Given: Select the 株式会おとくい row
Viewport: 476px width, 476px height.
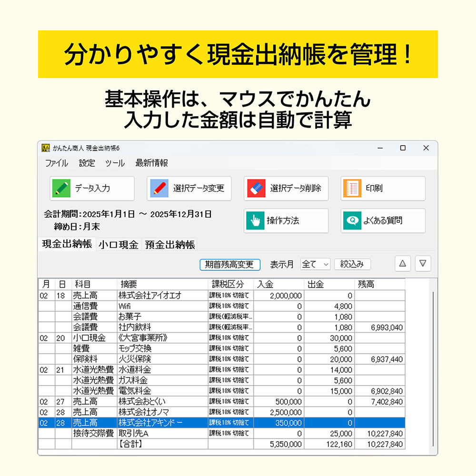Looking at the screenshot, I should pyautogui.click(x=222, y=402).
